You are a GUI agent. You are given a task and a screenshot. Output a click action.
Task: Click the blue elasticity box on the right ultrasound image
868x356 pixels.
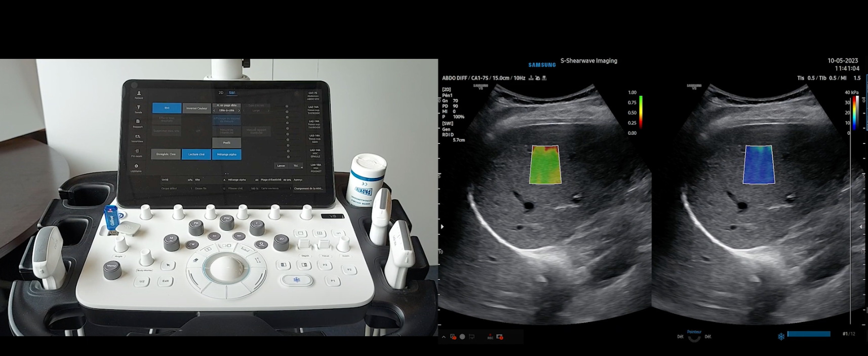pyautogui.click(x=759, y=165)
